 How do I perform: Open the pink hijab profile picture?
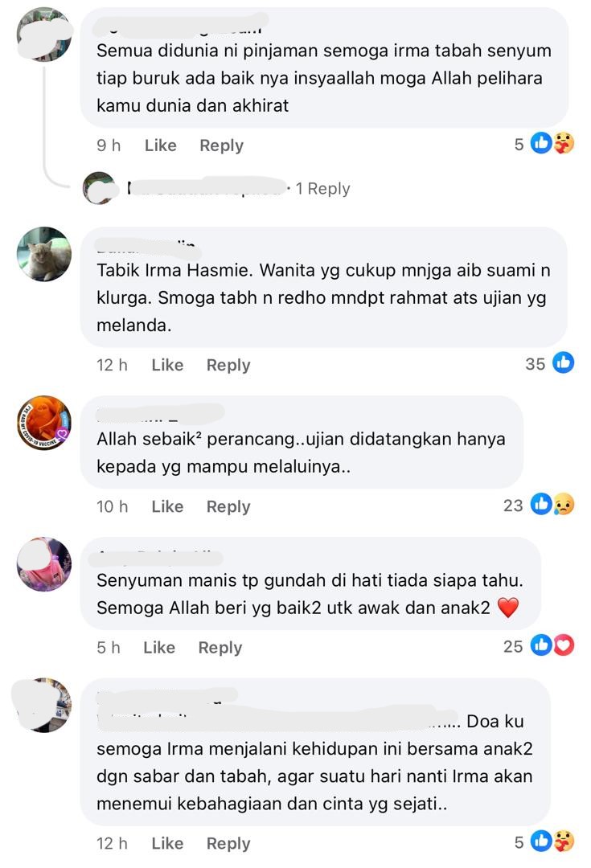click(44, 564)
